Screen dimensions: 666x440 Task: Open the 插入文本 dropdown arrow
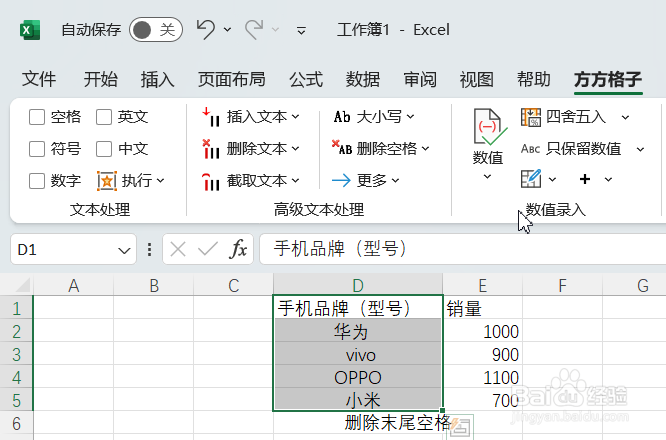[296, 116]
